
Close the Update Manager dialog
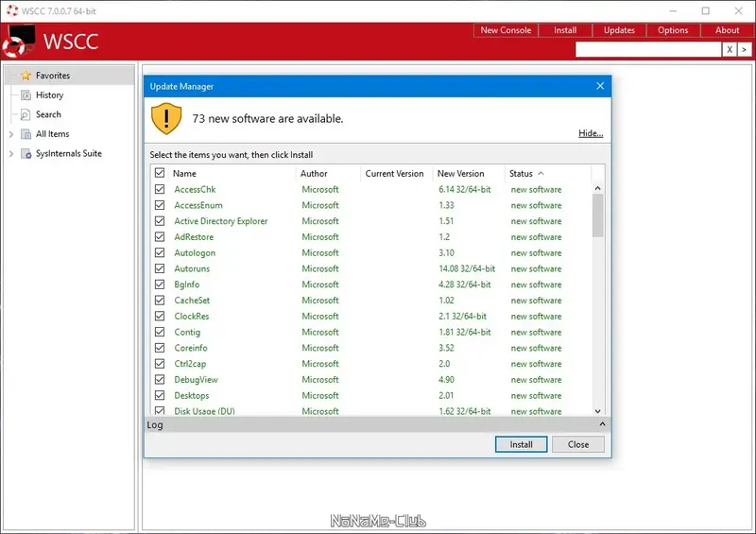tap(600, 86)
